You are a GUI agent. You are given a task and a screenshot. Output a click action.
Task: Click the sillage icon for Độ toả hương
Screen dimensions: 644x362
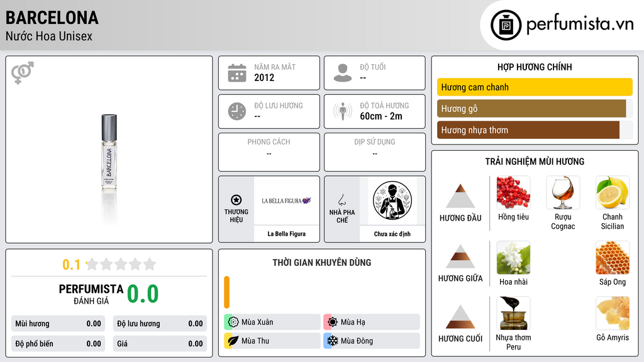coord(343,111)
